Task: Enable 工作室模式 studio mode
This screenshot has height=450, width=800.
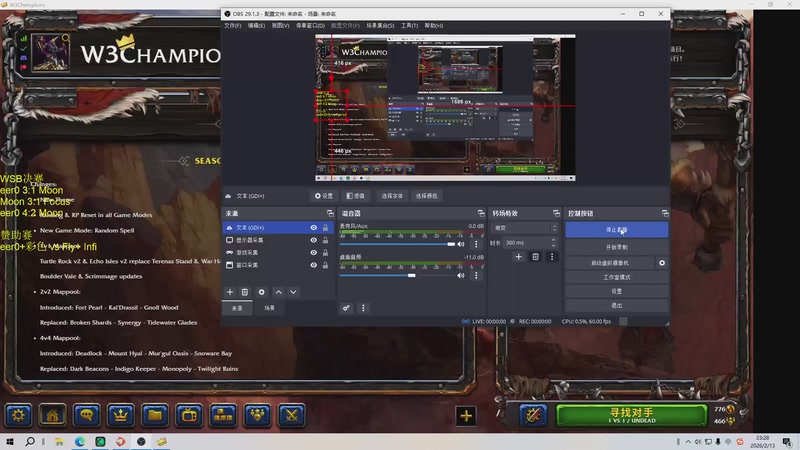Action: coord(616,277)
